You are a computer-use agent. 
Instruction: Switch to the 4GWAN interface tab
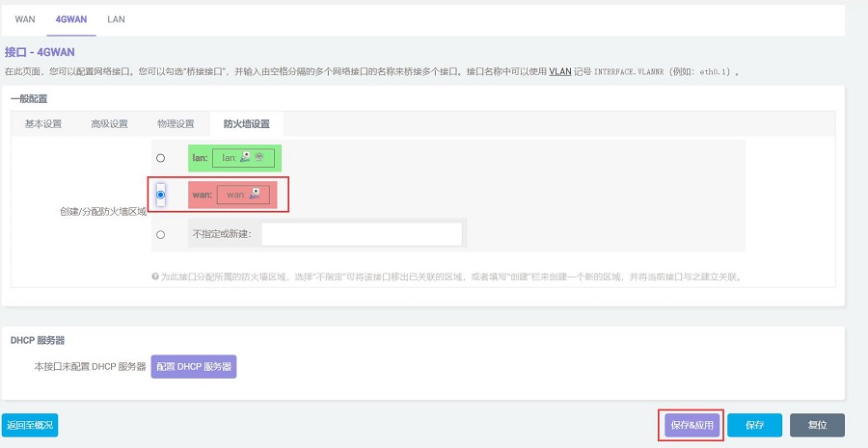pyautogui.click(x=71, y=19)
